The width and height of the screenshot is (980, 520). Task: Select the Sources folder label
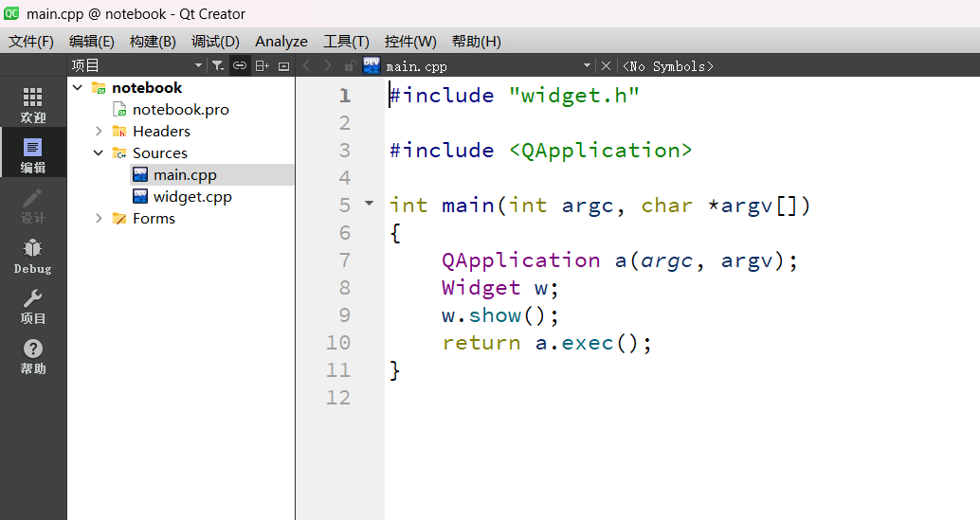[160, 153]
